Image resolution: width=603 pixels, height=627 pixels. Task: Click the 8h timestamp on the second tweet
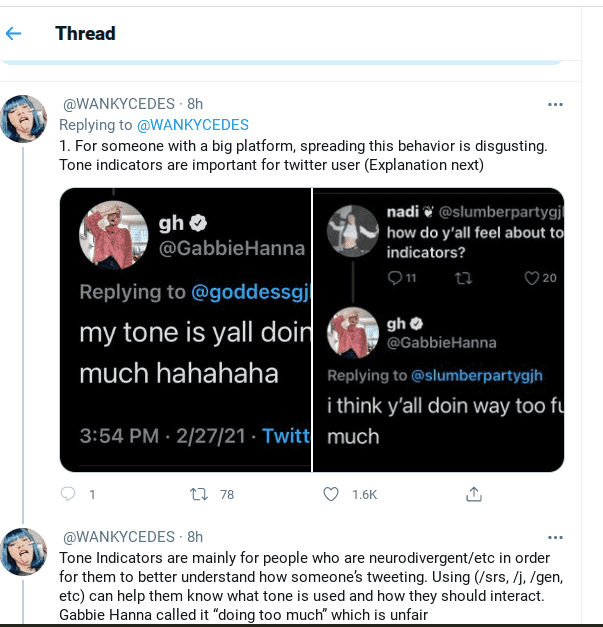195,537
